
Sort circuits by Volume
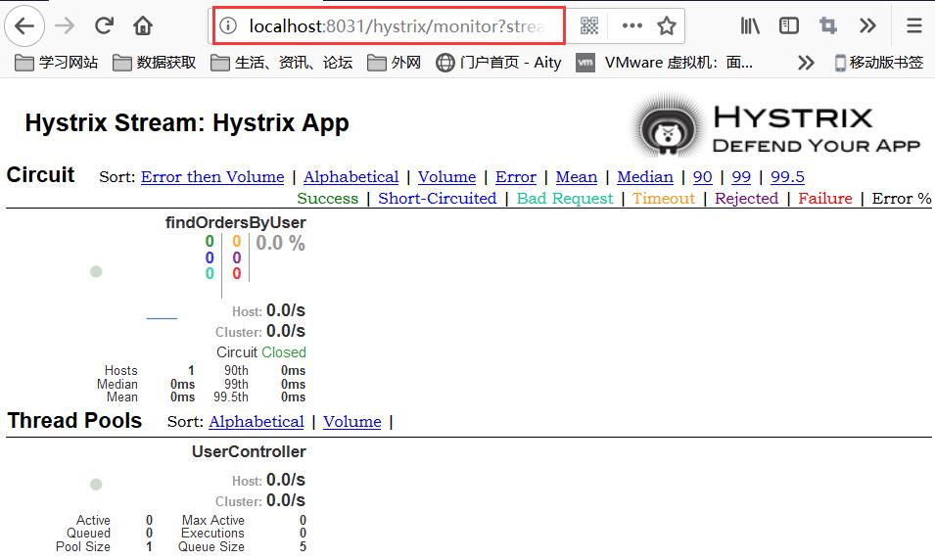coord(446,177)
